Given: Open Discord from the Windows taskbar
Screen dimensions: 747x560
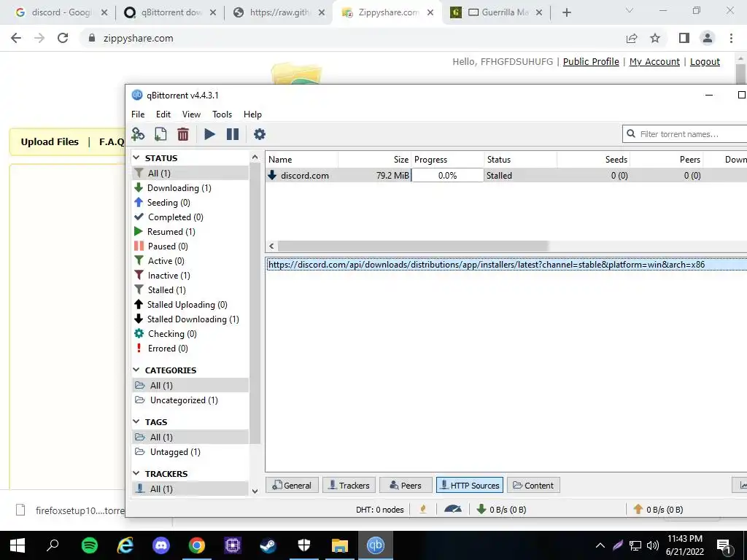Looking at the screenshot, I should pos(161,545).
